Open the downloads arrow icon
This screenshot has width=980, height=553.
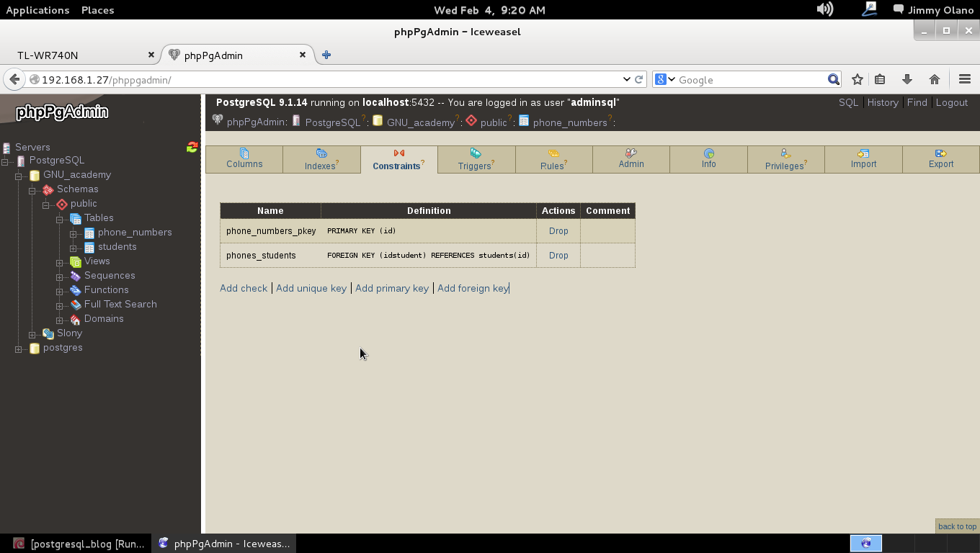907,79
